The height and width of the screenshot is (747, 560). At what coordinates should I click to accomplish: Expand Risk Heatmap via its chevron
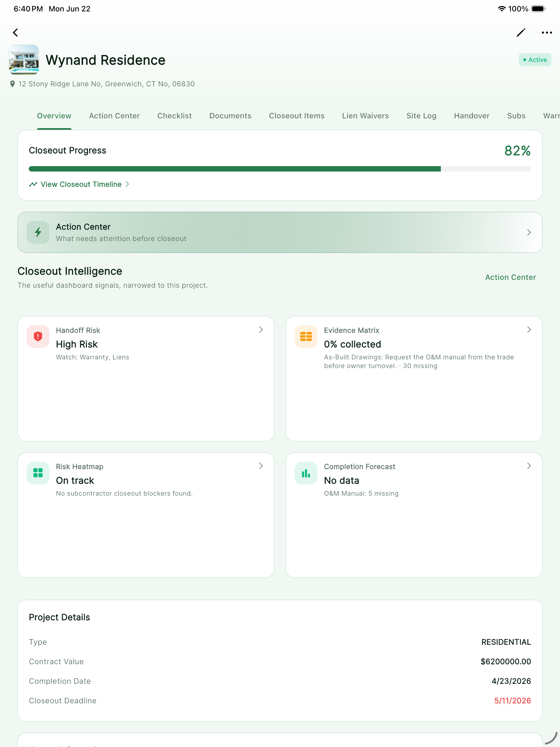click(x=261, y=466)
